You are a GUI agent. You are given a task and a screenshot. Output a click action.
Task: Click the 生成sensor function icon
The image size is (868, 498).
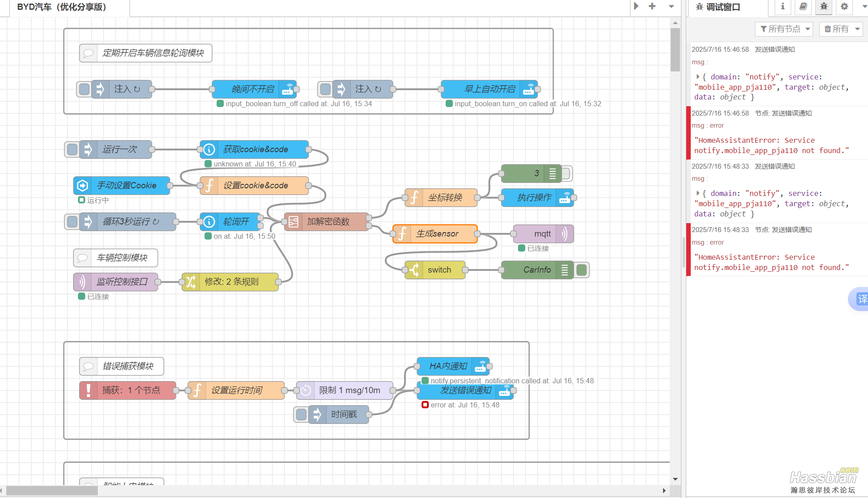point(402,234)
